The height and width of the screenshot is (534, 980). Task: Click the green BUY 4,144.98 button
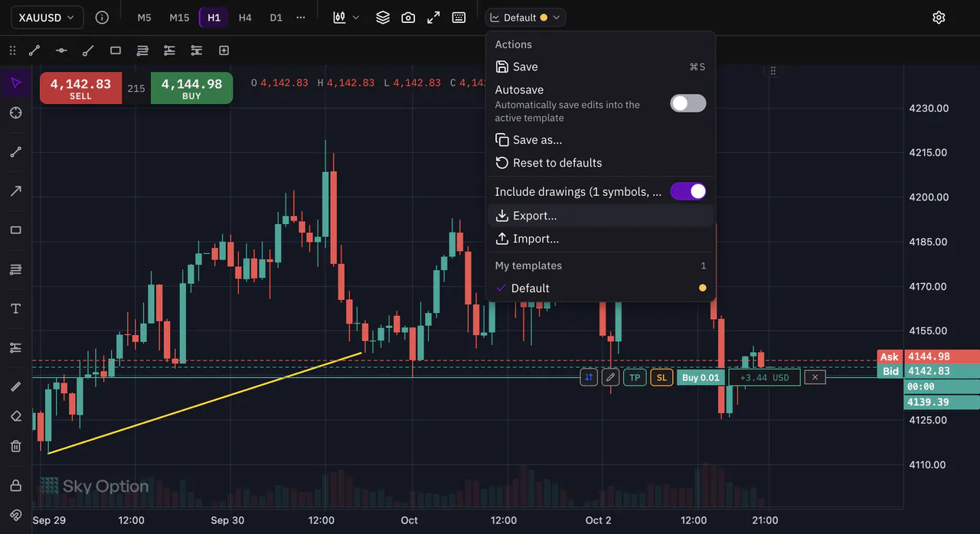[191, 89]
